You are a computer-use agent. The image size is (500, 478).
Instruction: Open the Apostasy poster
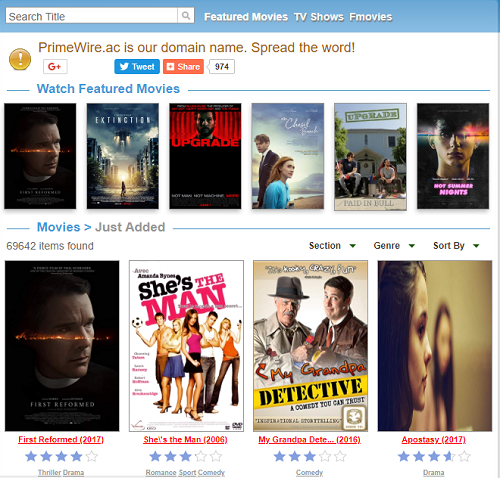click(435, 346)
